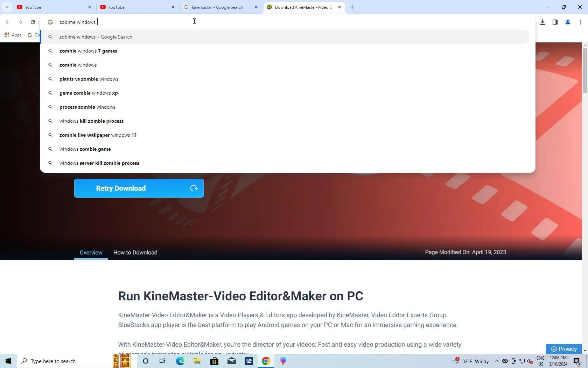The width and height of the screenshot is (588, 368).
Task: Click the page vertical scrollbar thumb
Action: pyautogui.click(x=585, y=70)
